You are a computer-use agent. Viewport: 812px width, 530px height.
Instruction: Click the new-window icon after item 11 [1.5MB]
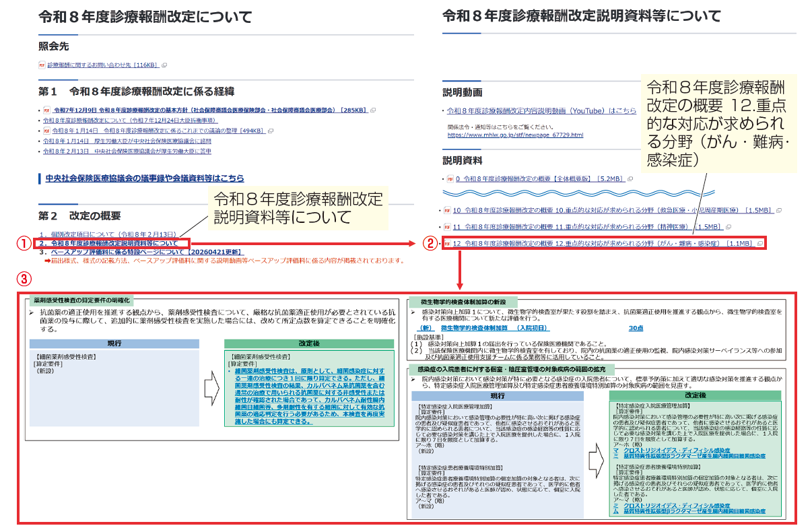[729, 227]
